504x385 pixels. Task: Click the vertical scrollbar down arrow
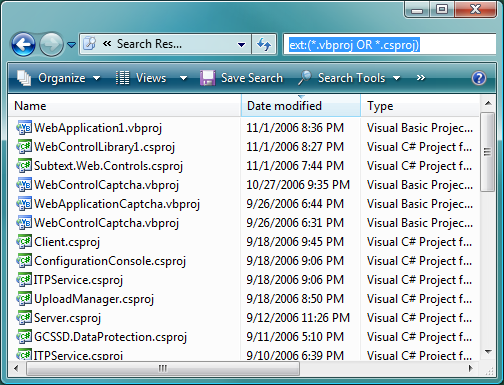click(x=488, y=352)
